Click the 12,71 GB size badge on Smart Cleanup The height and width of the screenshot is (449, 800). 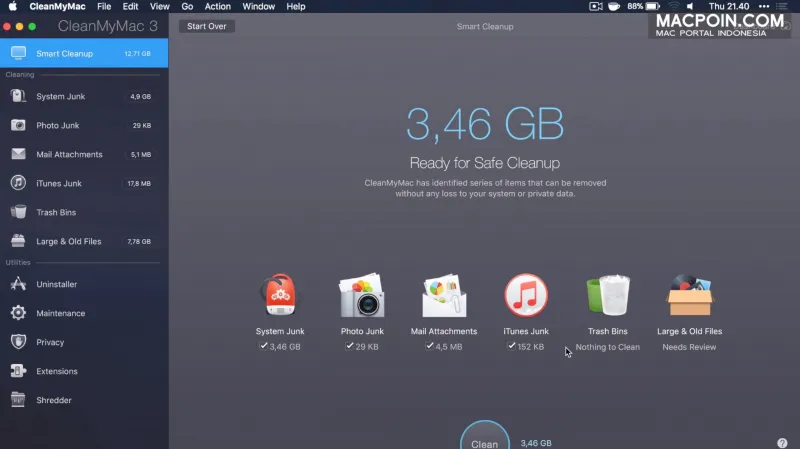[138, 53]
